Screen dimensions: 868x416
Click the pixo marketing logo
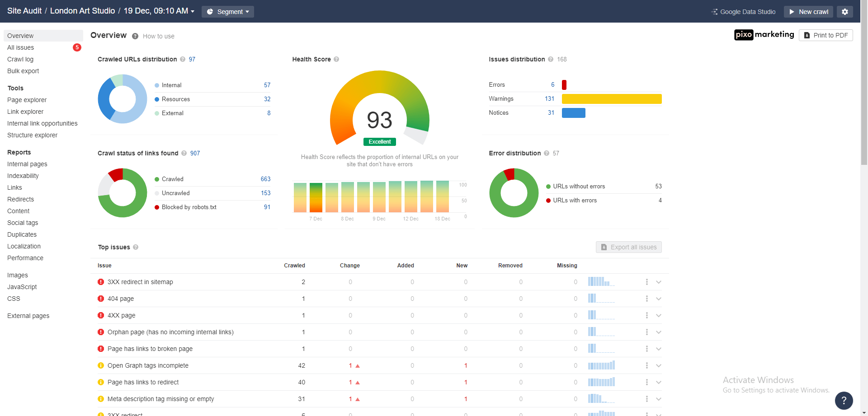764,35
